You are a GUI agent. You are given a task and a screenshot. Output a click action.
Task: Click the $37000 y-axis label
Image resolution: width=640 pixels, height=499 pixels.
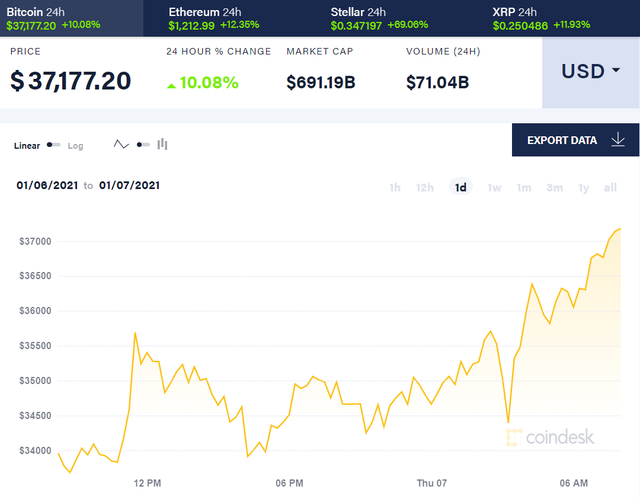point(36,242)
